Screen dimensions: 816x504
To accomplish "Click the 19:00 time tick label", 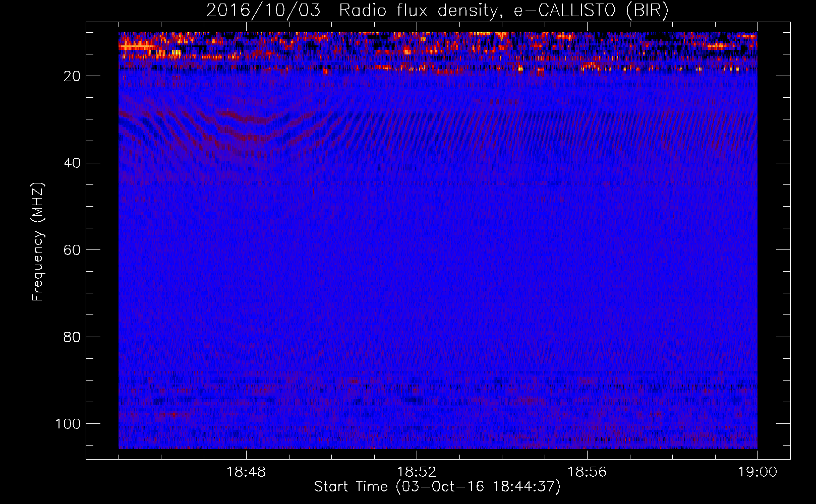I will [x=757, y=472].
